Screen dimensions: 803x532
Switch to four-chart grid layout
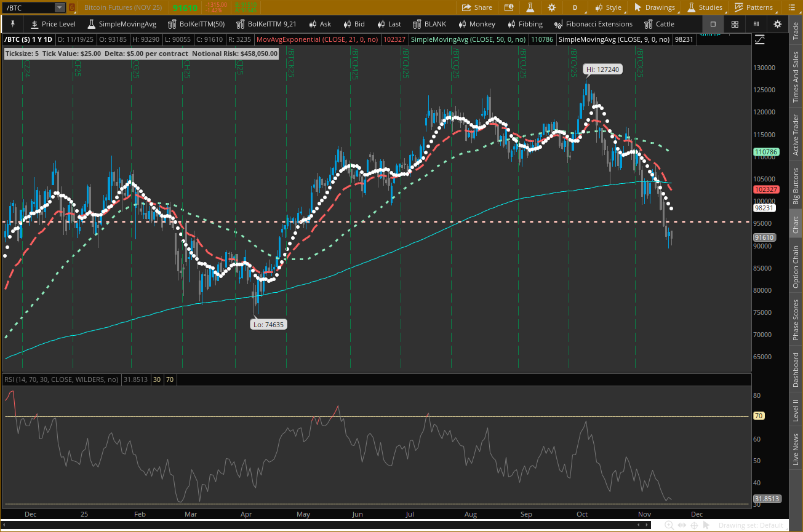(735, 24)
